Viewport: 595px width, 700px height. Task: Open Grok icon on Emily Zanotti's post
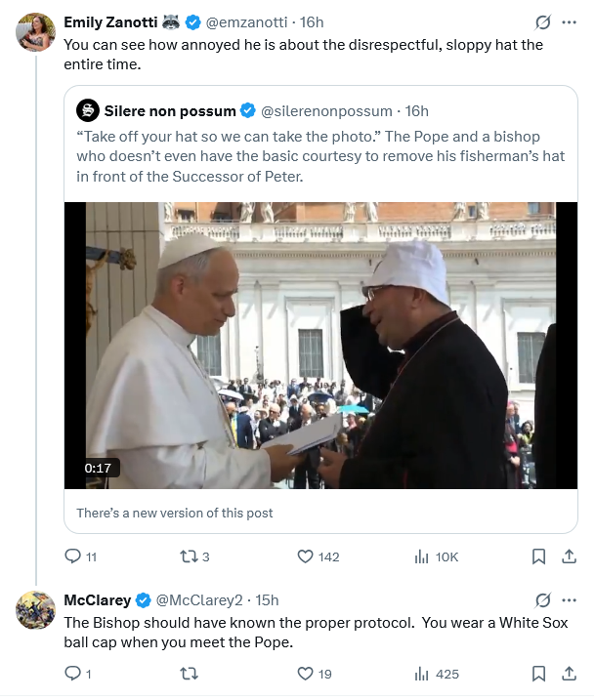point(543,21)
